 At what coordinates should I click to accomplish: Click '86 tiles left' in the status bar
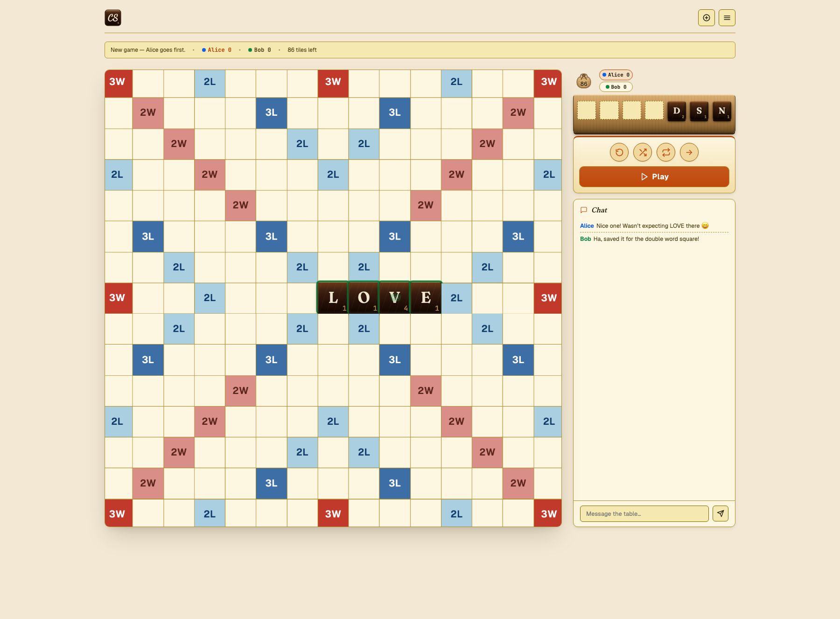(302, 50)
